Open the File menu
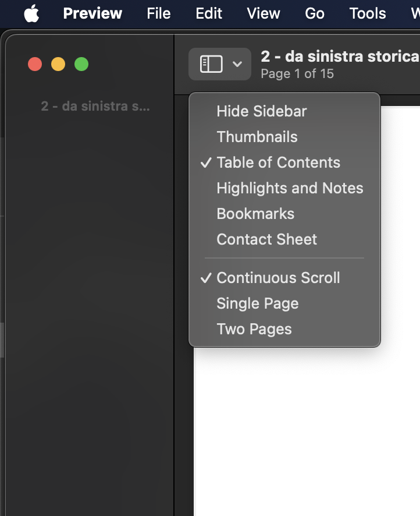The image size is (420, 516). [158, 13]
